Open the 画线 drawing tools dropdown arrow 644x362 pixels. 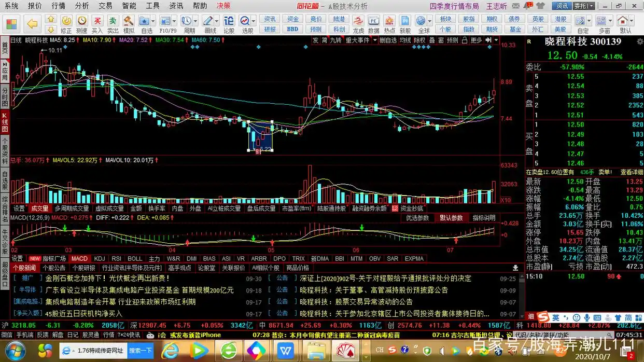click(216, 21)
